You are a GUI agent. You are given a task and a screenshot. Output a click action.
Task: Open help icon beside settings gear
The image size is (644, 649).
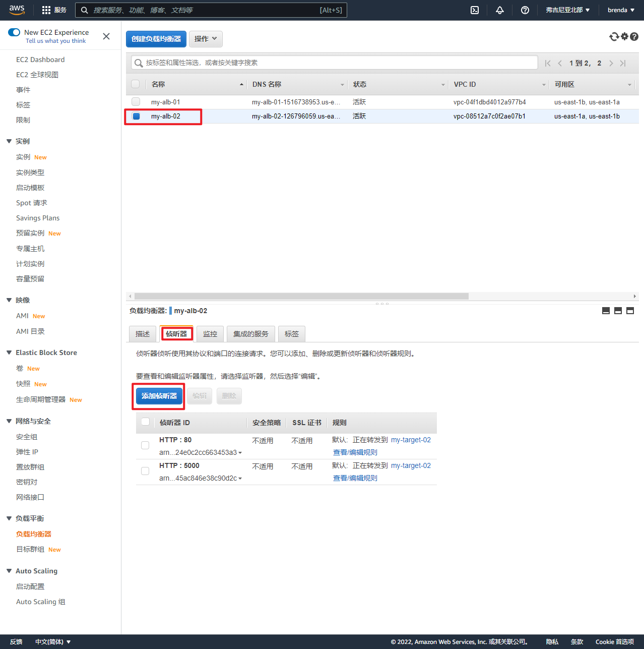634,36
